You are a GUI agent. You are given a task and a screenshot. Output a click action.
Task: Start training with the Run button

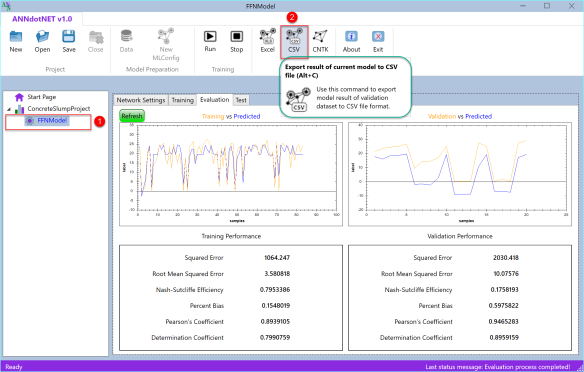[210, 41]
